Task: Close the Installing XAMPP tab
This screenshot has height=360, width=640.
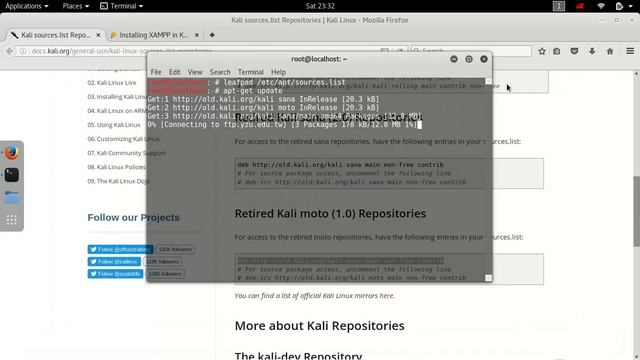Action: tap(196, 35)
